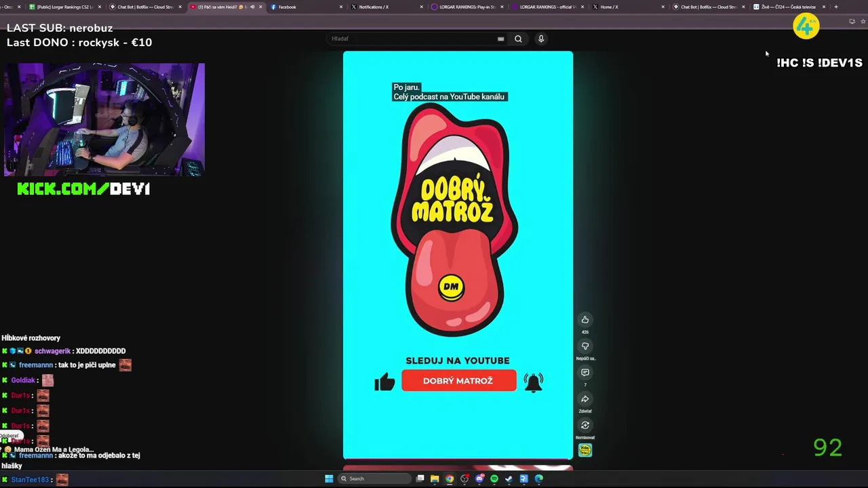Open OBS Studio from the taskbar
Viewport: 868px width, 488px height.
tap(465, 479)
